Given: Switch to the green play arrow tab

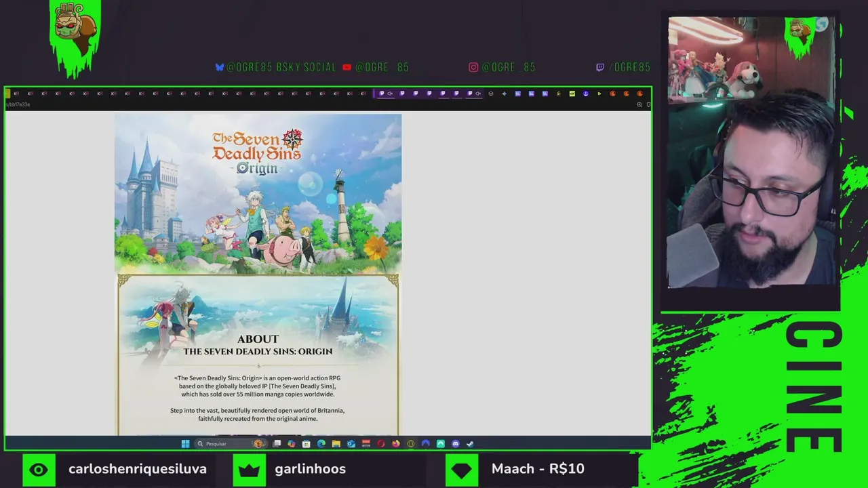Looking at the screenshot, I should click(599, 94).
